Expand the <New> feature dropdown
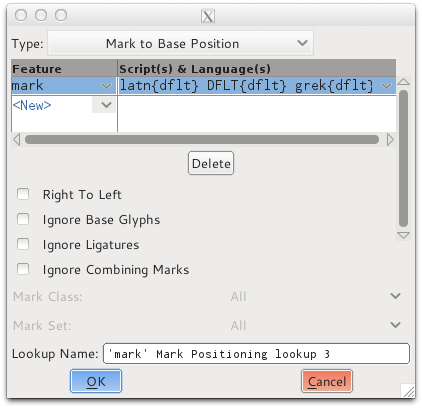Screen dimensions: 422x408 pos(104,105)
